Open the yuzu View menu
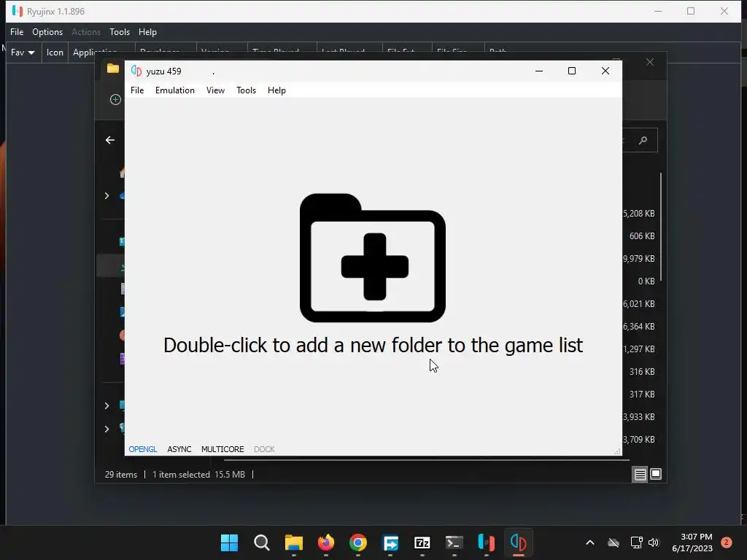747x560 pixels. pos(215,90)
